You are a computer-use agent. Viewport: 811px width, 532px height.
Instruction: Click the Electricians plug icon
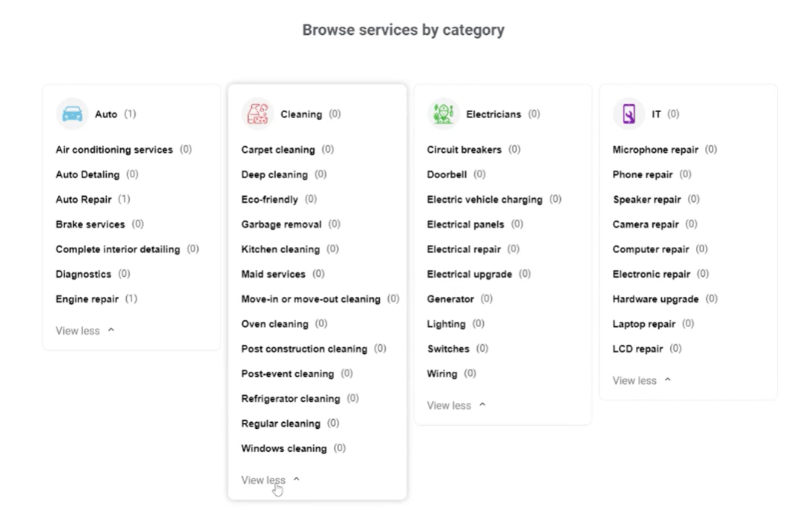[x=443, y=114]
